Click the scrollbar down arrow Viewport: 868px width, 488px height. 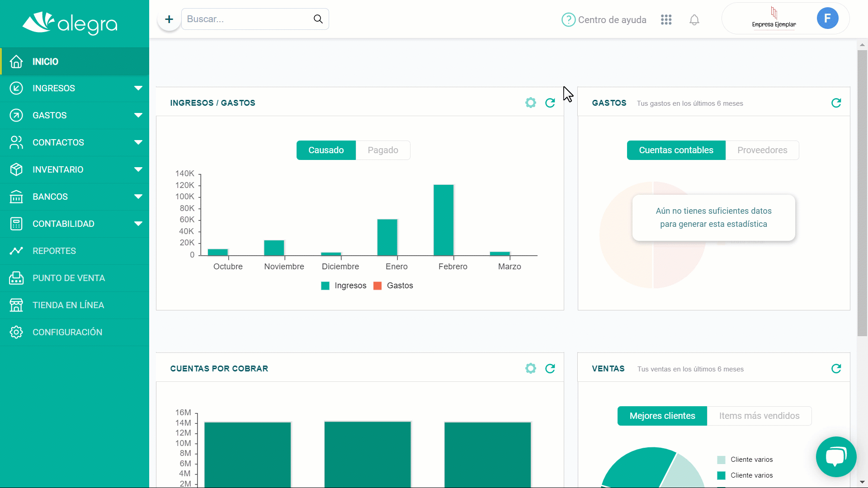pyautogui.click(x=862, y=483)
